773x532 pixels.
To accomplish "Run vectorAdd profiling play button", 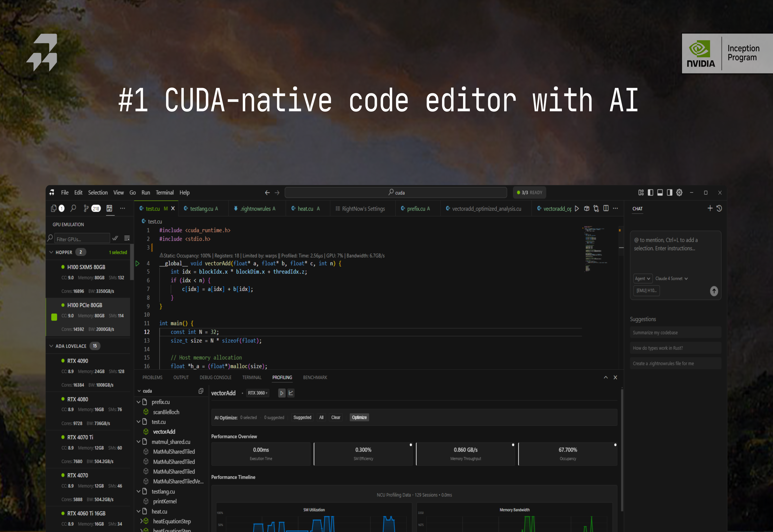I will coord(282,393).
